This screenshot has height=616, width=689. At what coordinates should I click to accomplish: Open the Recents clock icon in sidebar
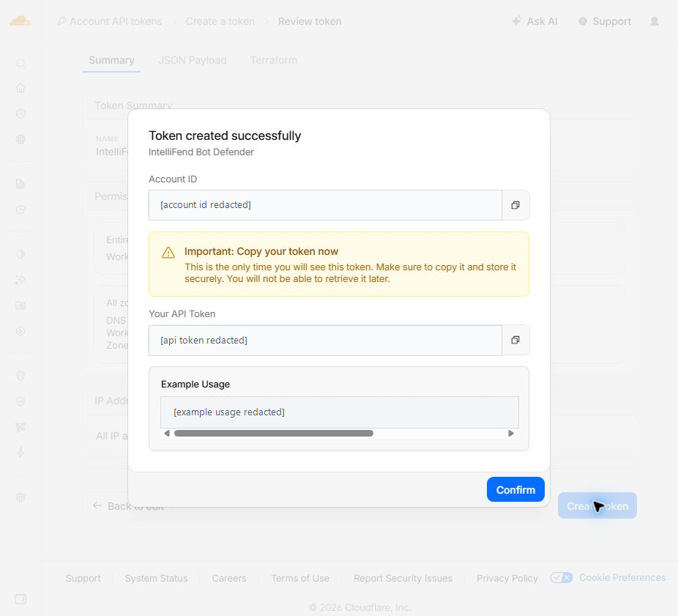pos(21,114)
